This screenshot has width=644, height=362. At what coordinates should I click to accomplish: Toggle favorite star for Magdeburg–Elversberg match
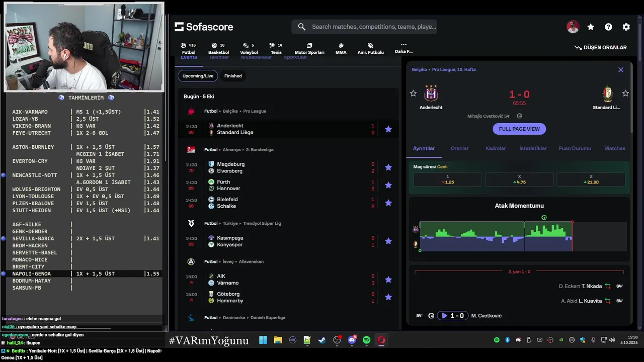(x=388, y=167)
